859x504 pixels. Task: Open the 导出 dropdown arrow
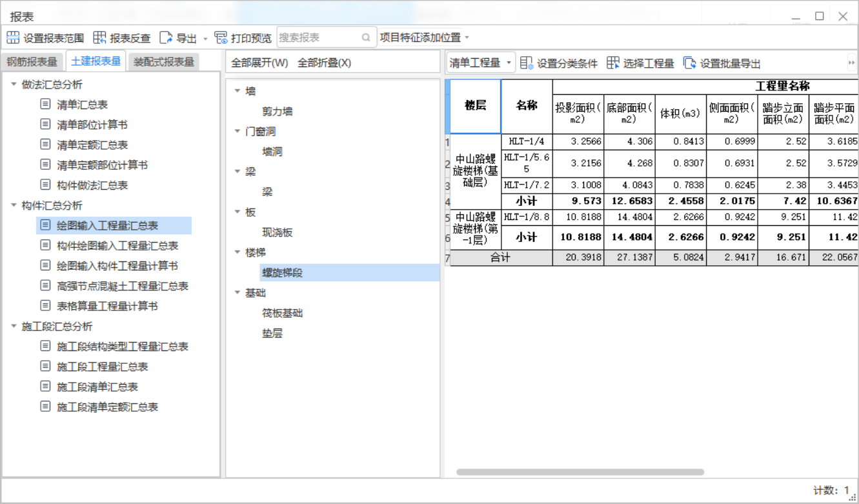[x=206, y=39]
